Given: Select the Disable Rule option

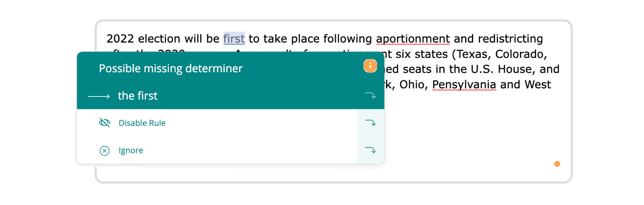Looking at the screenshot, I should coord(217,123).
